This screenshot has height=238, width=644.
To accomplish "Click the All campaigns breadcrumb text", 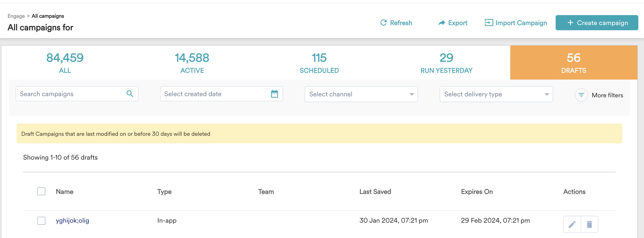I will [x=48, y=16].
